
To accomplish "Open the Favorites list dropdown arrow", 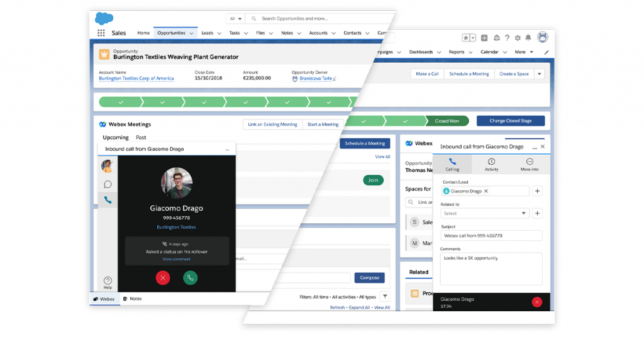I will (x=473, y=38).
